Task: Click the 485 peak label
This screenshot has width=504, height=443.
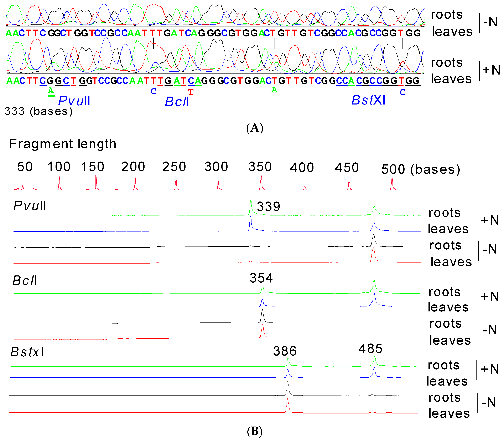Action: [x=370, y=349]
